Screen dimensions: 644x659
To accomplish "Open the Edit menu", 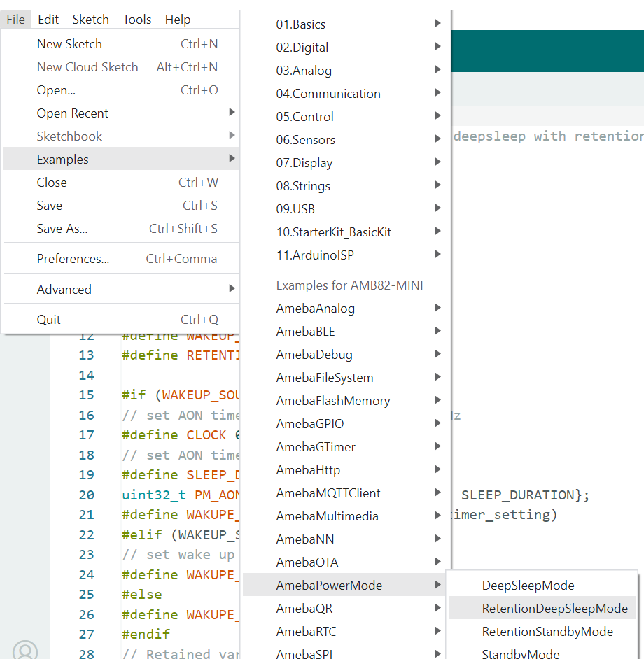I will tap(48, 20).
